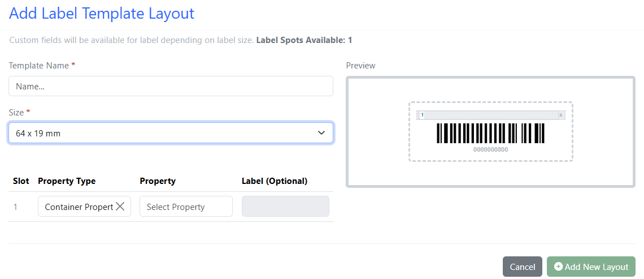644x279 pixels.
Task: Focus the Template Name input field
Action: coord(171,86)
